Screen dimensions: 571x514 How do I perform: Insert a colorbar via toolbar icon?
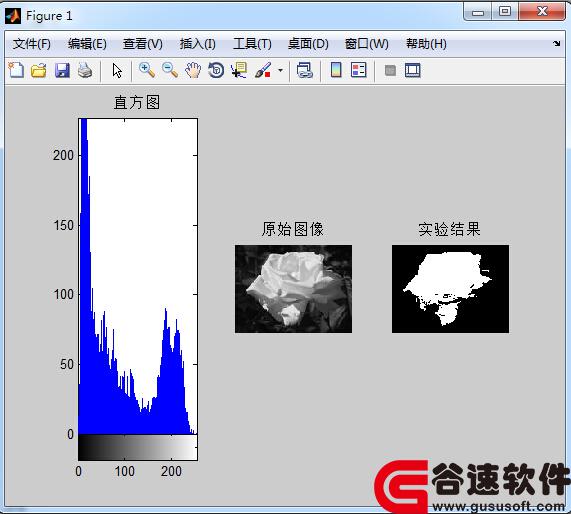pos(336,70)
